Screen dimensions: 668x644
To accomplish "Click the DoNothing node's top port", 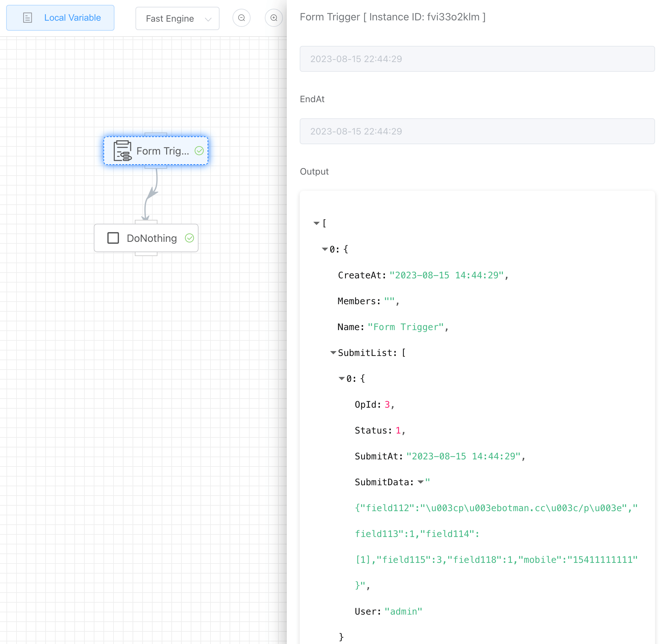I will [146, 222].
